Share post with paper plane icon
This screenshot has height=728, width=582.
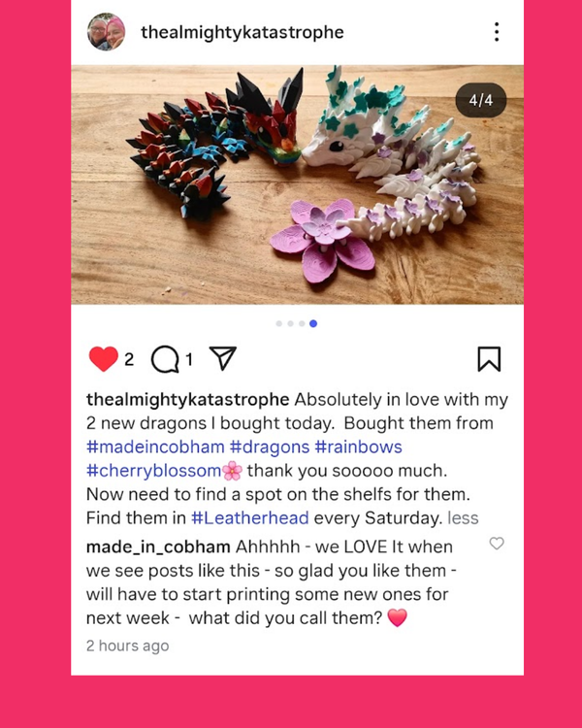click(223, 358)
